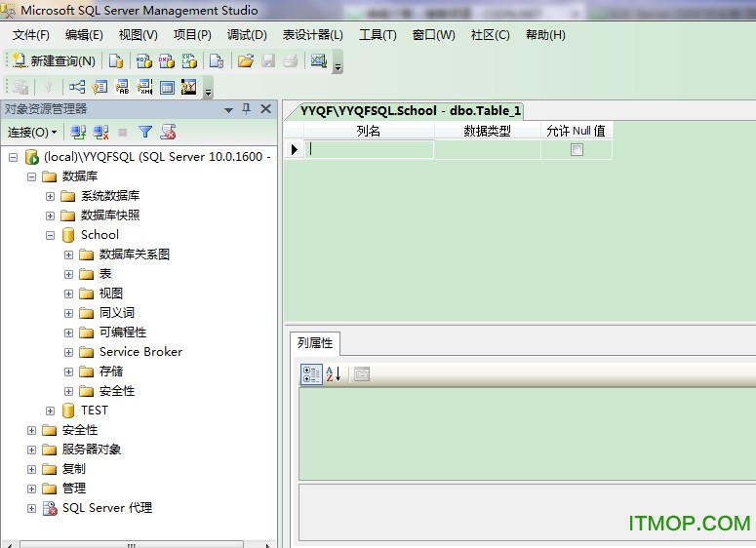Start a new Analysis Services DMX query

click(x=167, y=60)
